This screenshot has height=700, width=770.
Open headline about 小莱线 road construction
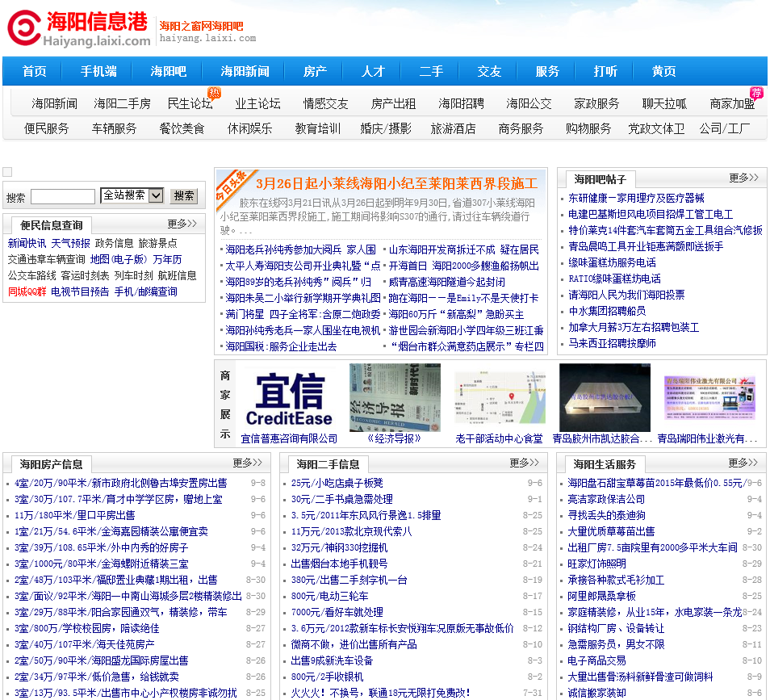(x=396, y=184)
